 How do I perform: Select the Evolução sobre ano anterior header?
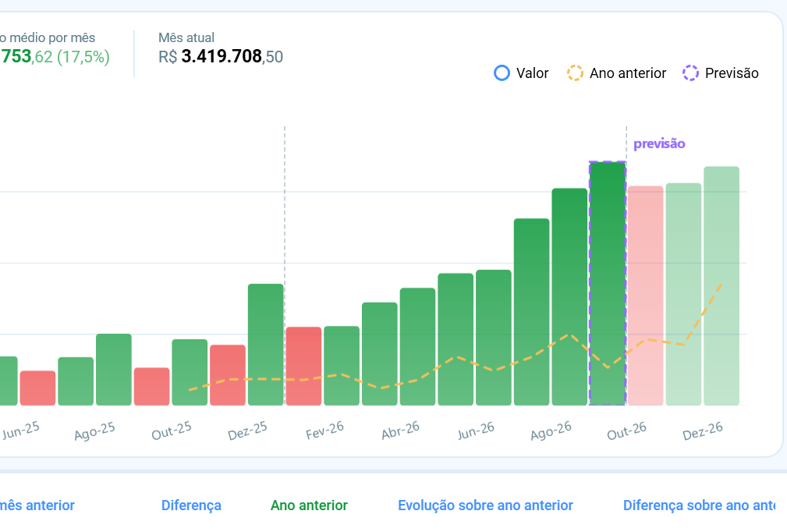pos(485,505)
